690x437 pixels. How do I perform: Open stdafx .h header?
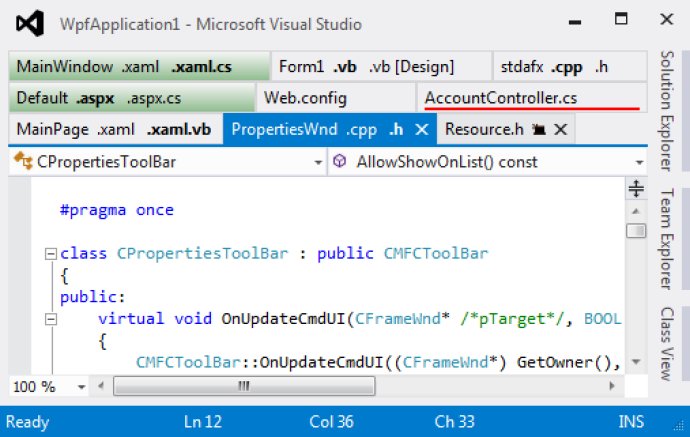601,66
